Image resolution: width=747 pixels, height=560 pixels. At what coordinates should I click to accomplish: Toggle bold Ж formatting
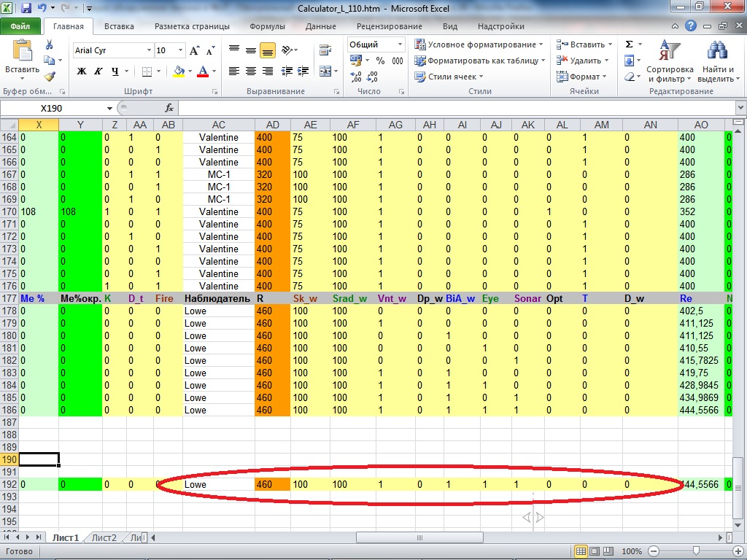(82, 71)
